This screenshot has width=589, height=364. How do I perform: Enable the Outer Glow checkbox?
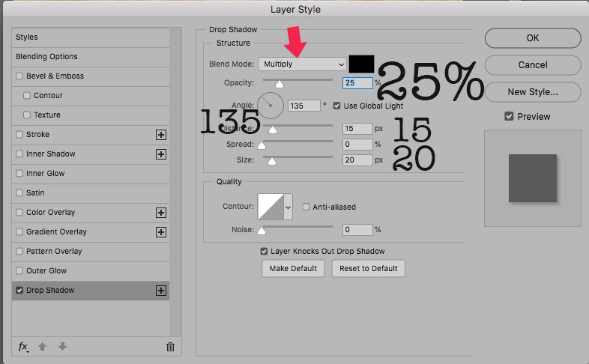coord(19,271)
